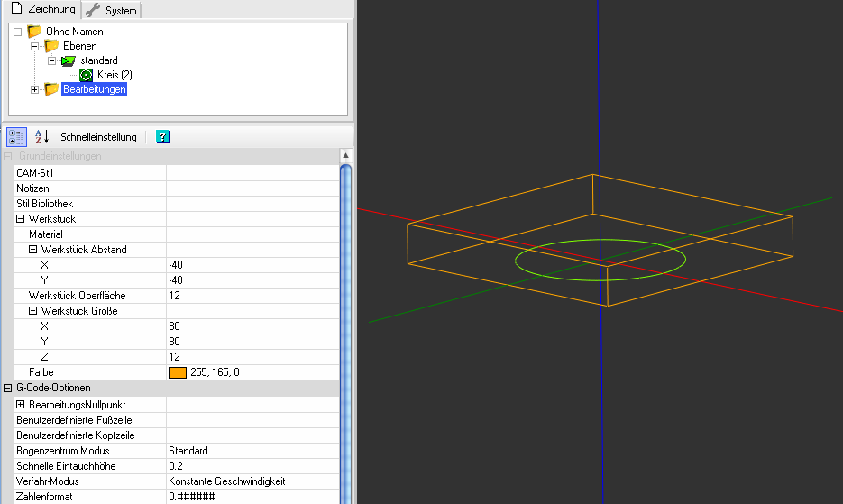Click the Schnelleinstellung button
Viewport: 843px width, 504px height.
click(x=98, y=137)
